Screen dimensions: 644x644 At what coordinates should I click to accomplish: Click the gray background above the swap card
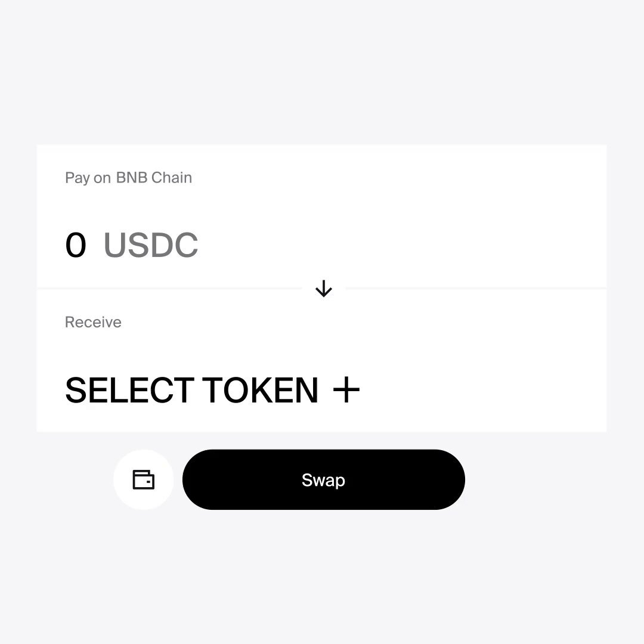click(x=322, y=72)
